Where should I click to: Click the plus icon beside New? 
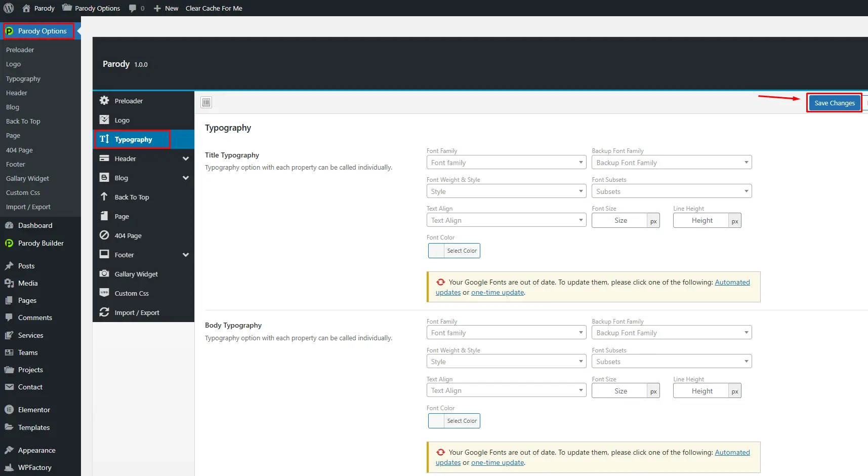tap(157, 8)
